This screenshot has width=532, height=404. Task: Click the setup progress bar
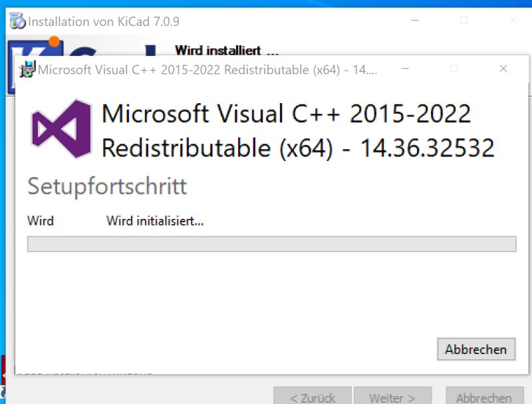[x=272, y=244]
